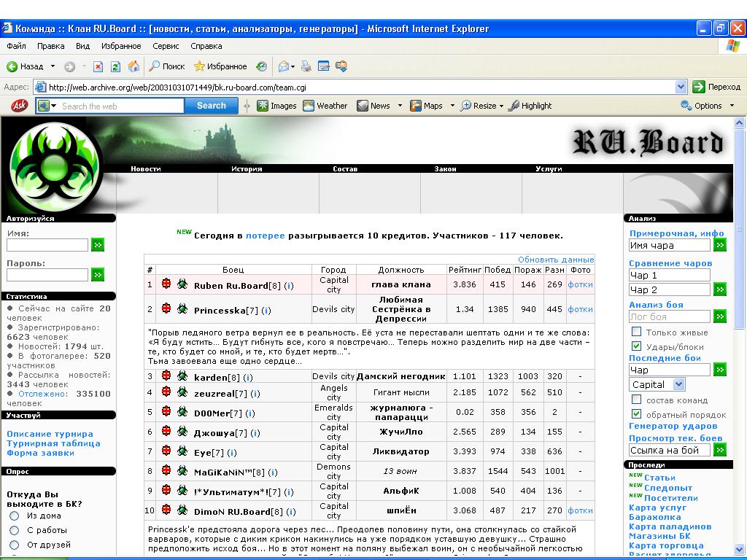Click the blue Search button in Ask toolbar
Viewport: 747px width, 560px height.
(211, 106)
